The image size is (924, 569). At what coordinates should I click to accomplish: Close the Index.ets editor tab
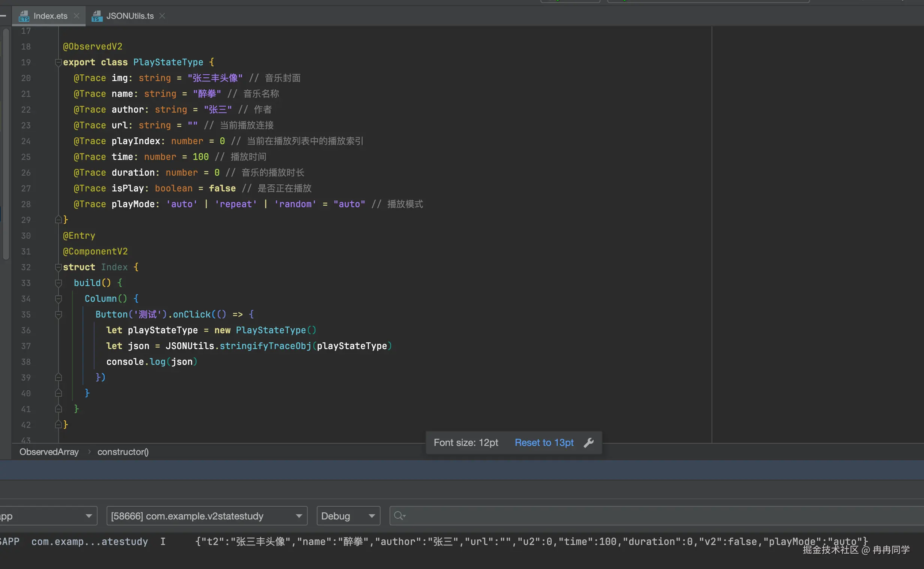[76, 16]
